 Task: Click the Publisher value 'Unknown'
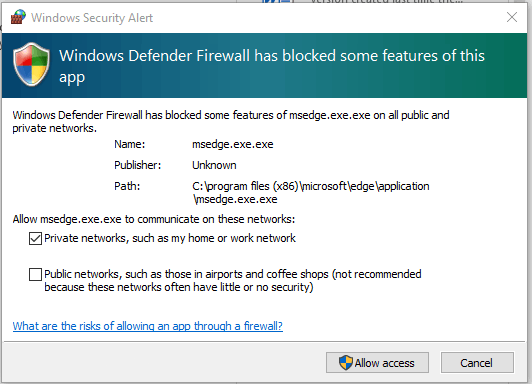[x=214, y=165]
